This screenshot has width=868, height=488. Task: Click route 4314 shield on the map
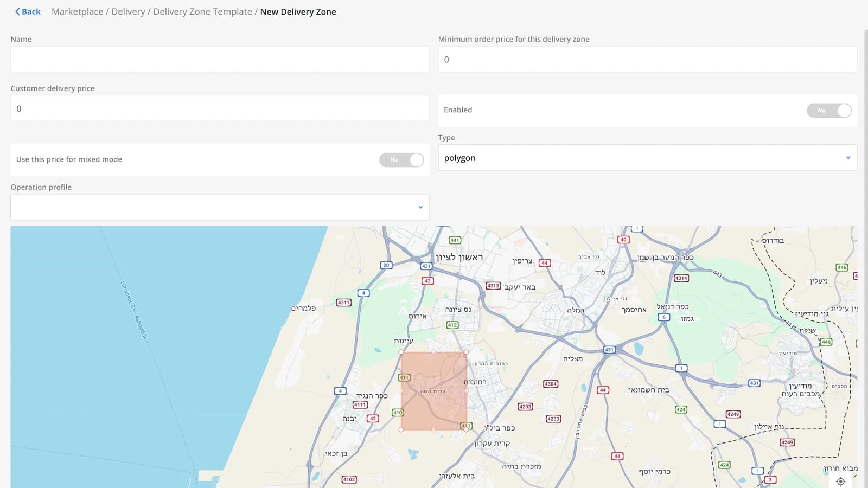681,278
